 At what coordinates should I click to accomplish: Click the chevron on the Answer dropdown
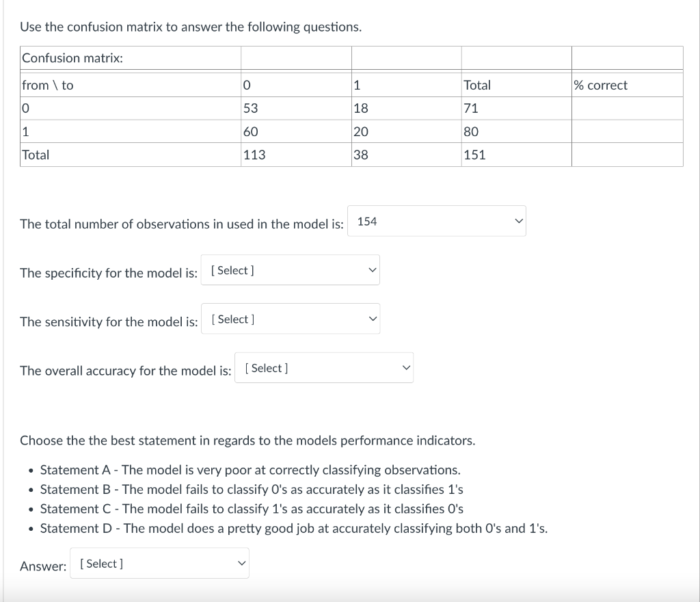(x=241, y=563)
